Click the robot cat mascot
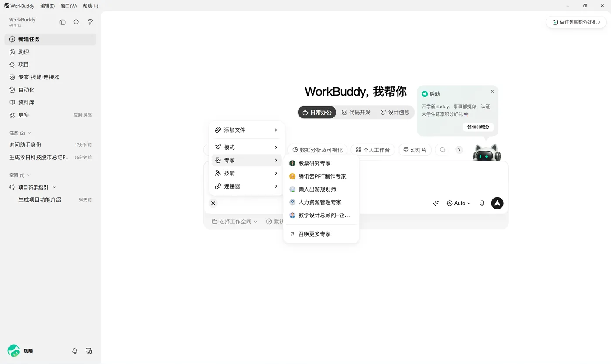 click(x=487, y=153)
